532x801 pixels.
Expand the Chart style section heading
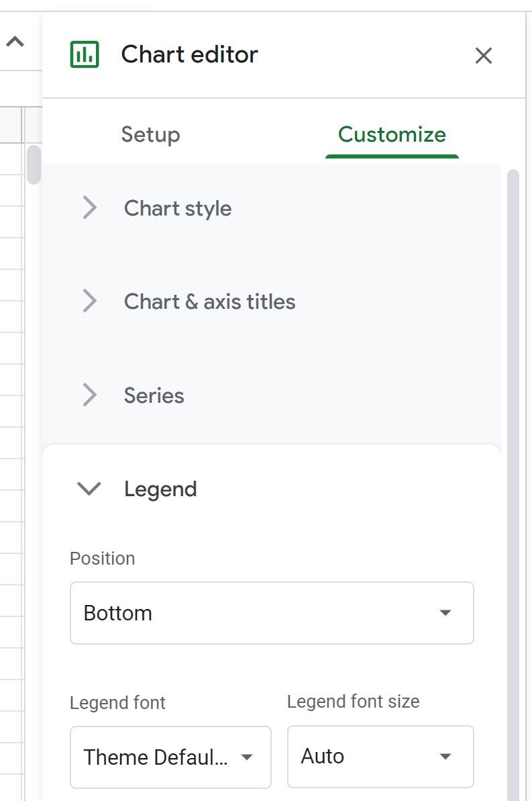pyautogui.click(x=178, y=208)
